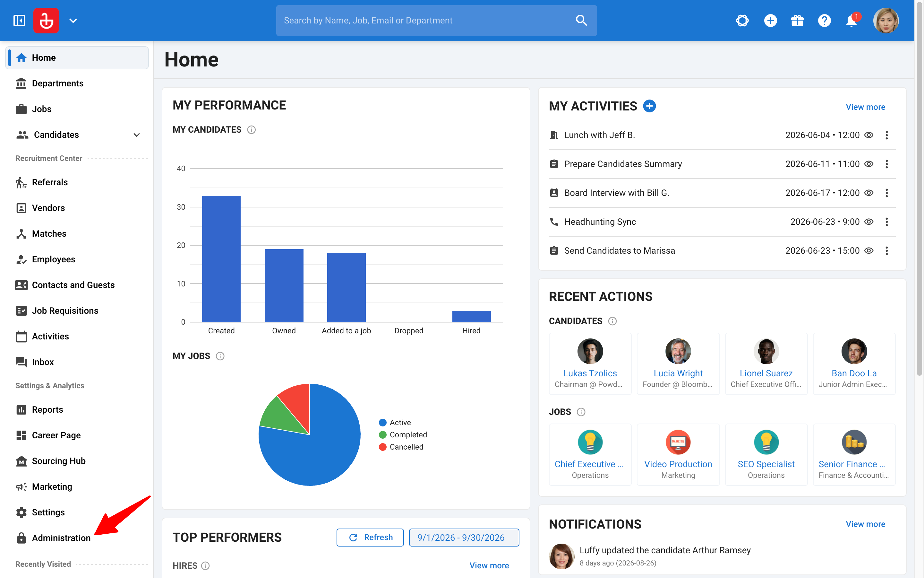Refresh the Top Performers section
This screenshot has width=924, height=578.
[x=370, y=538]
